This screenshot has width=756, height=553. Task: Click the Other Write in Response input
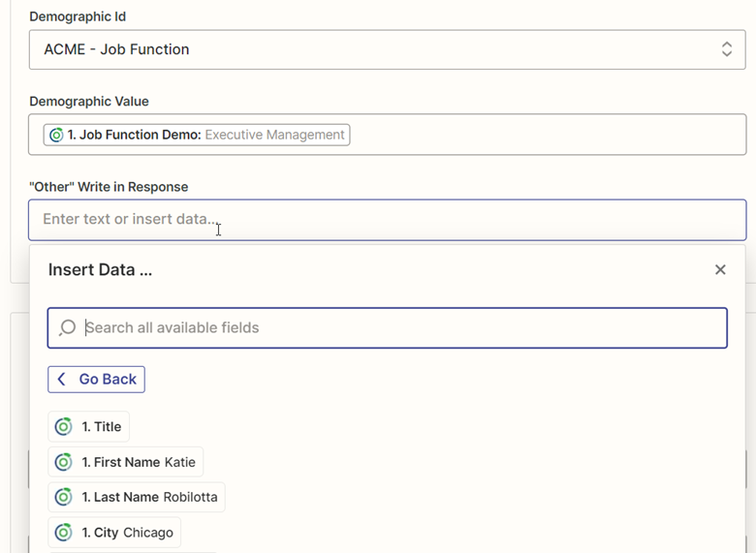388,220
